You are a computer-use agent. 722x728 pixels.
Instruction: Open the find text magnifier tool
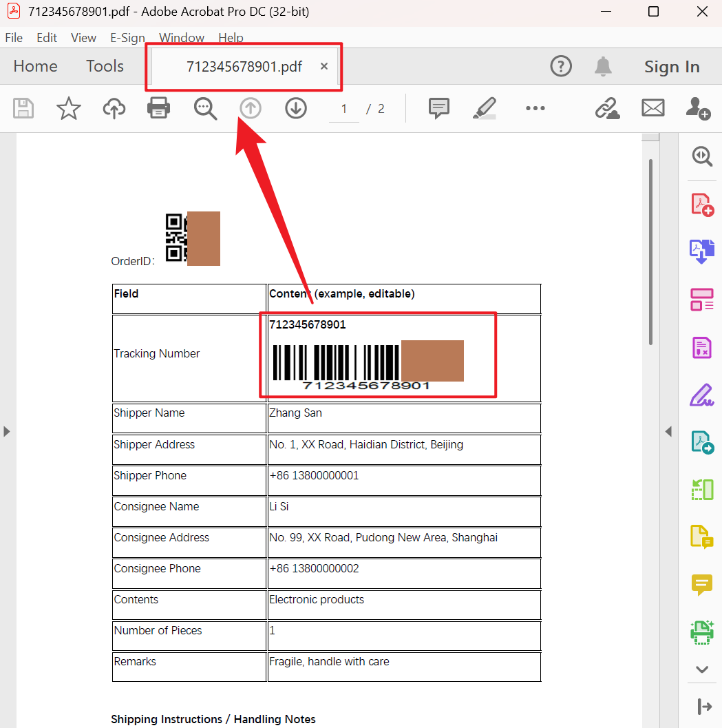click(x=205, y=108)
